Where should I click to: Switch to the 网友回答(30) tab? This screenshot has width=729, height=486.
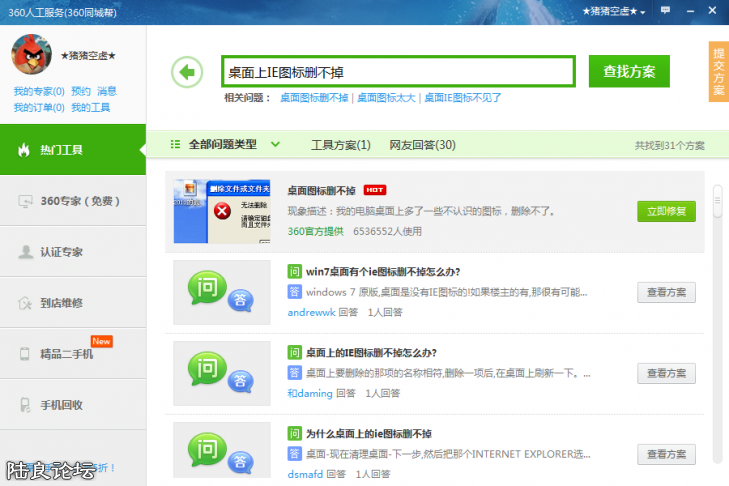(x=423, y=145)
